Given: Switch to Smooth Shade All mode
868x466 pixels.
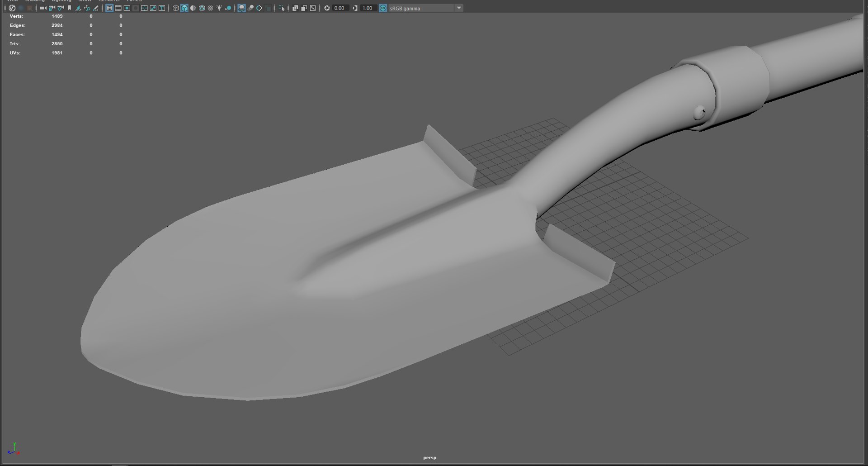Looking at the screenshot, I should 184,8.
